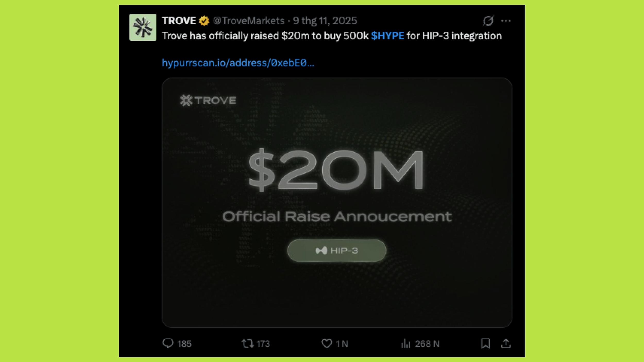This screenshot has width=644, height=362.
Task: Like the tweet with the heart icon
Action: point(327,343)
